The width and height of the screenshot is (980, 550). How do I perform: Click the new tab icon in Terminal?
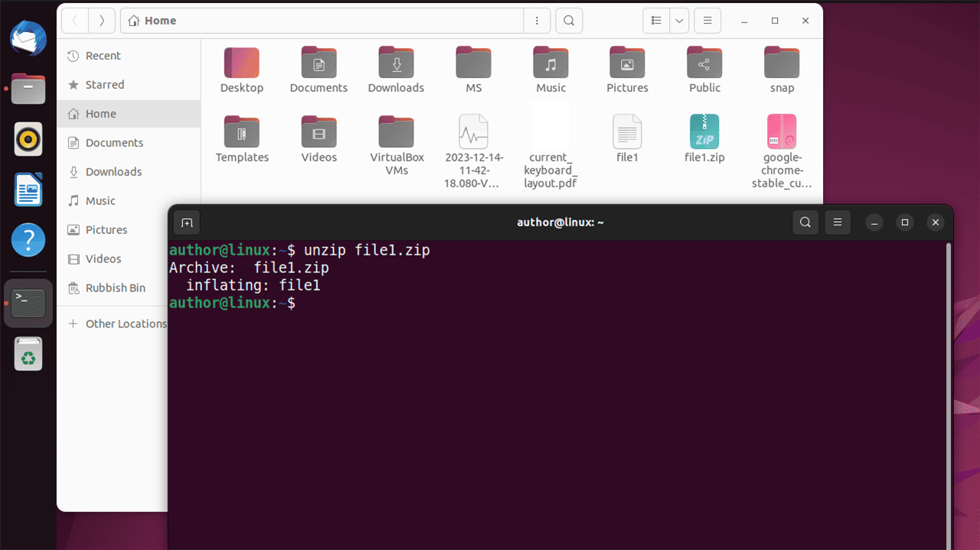[186, 222]
